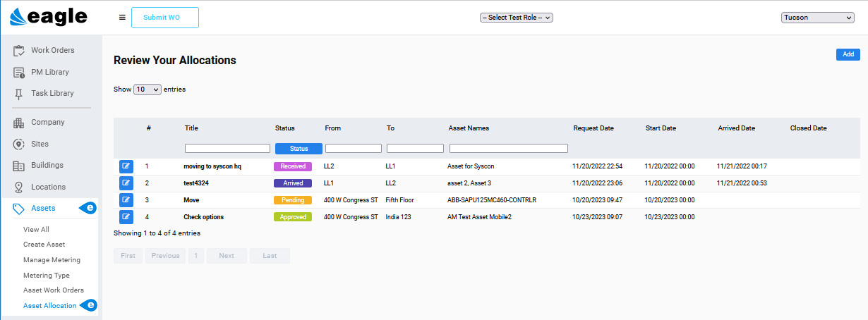Sort by Arrived Date column header

click(x=737, y=128)
